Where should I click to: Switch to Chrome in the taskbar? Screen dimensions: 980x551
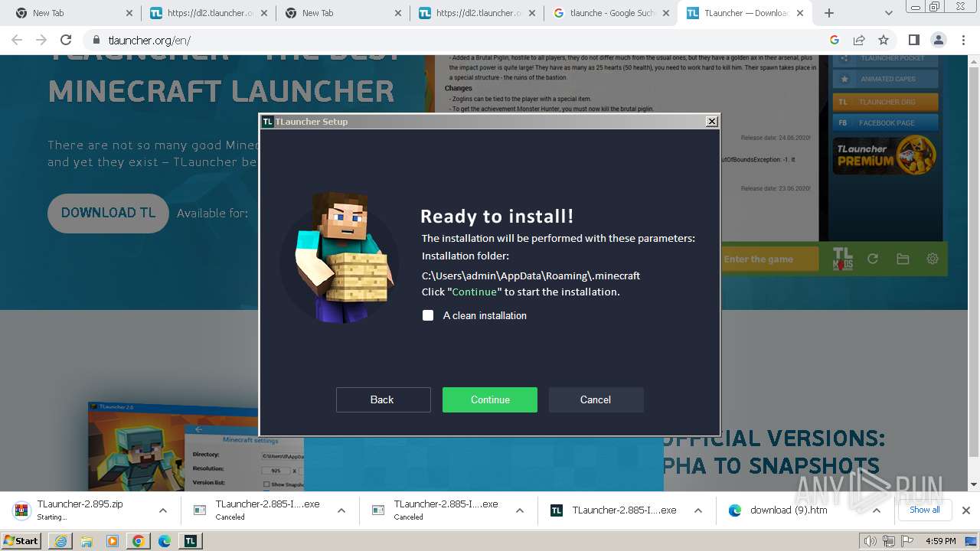[x=139, y=541]
